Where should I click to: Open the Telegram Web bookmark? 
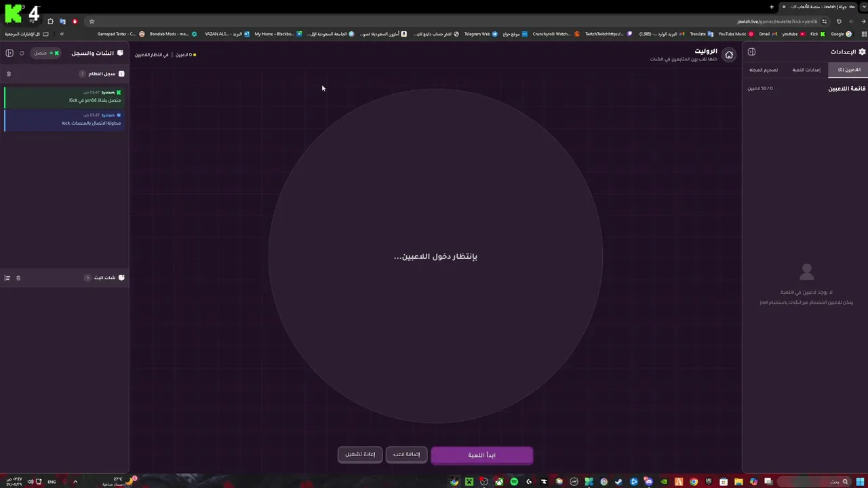pyautogui.click(x=480, y=34)
